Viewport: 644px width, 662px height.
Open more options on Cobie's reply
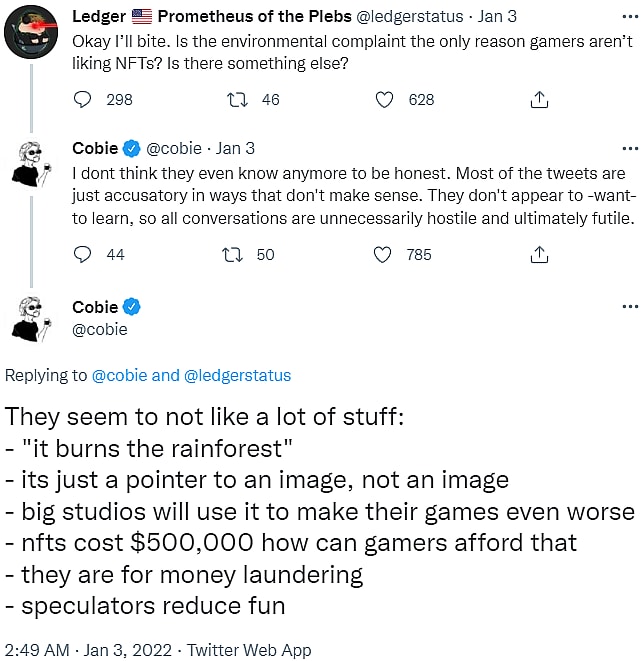[629, 148]
